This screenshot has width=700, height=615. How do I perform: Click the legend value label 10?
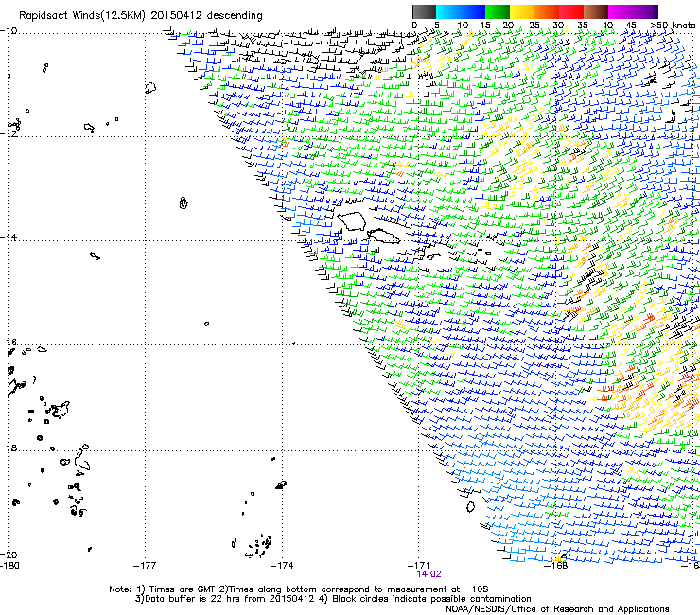click(x=463, y=26)
